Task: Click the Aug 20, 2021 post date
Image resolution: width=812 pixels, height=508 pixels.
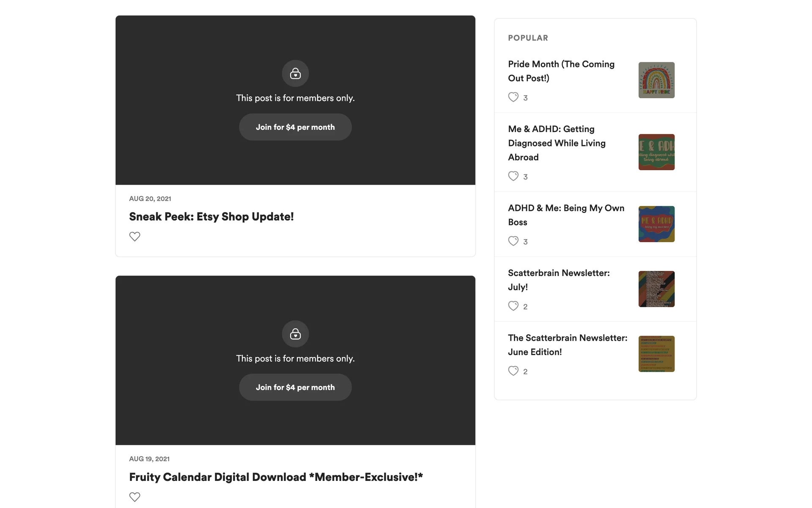Action: pos(150,199)
